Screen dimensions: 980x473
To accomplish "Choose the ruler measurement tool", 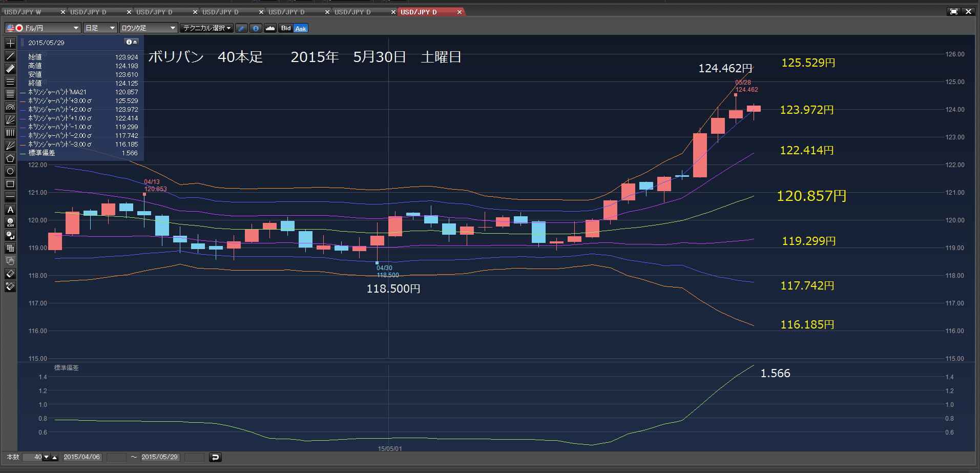I will point(10,69).
